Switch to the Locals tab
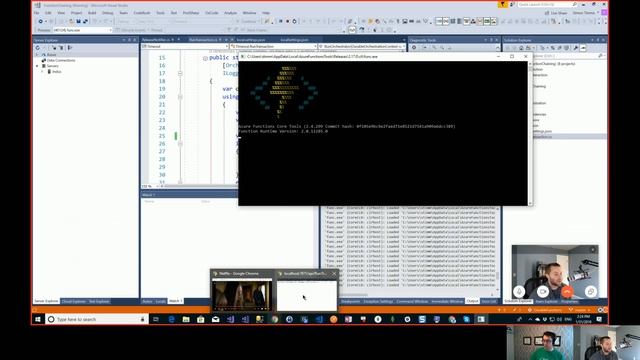 (x=161, y=301)
